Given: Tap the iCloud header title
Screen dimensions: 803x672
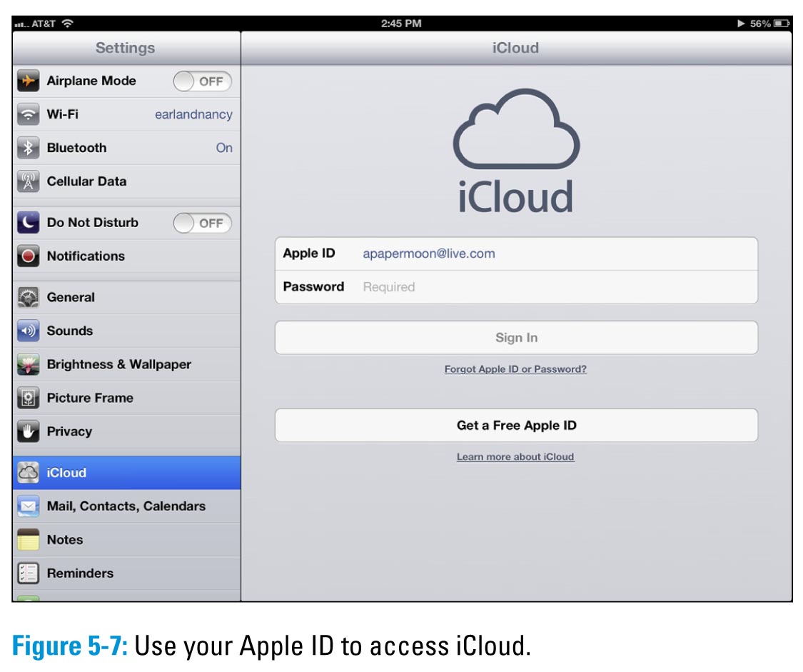Looking at the screenshot, I should 515,48.
